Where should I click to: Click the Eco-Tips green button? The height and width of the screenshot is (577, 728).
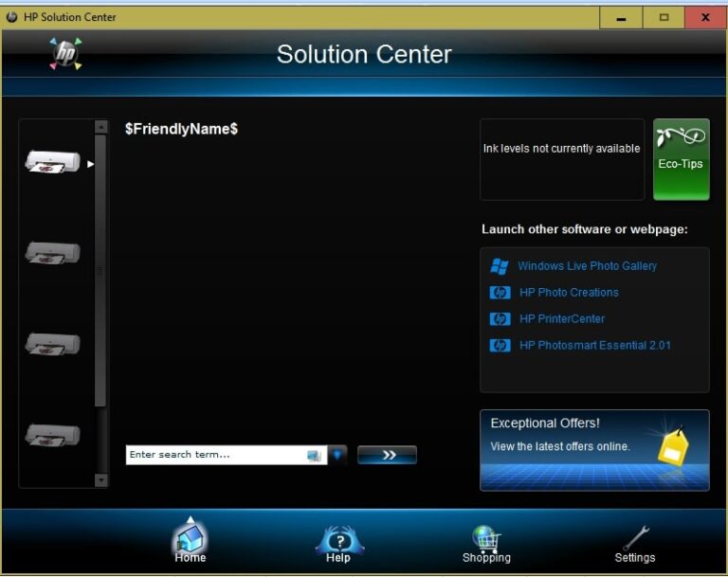click(x=682, y=159)
